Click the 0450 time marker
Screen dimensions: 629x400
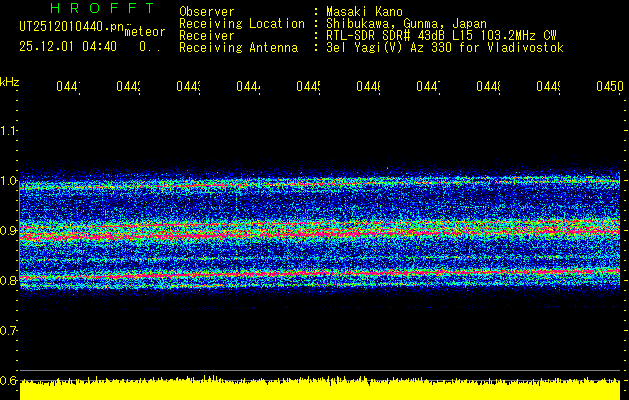coord(610,86)
